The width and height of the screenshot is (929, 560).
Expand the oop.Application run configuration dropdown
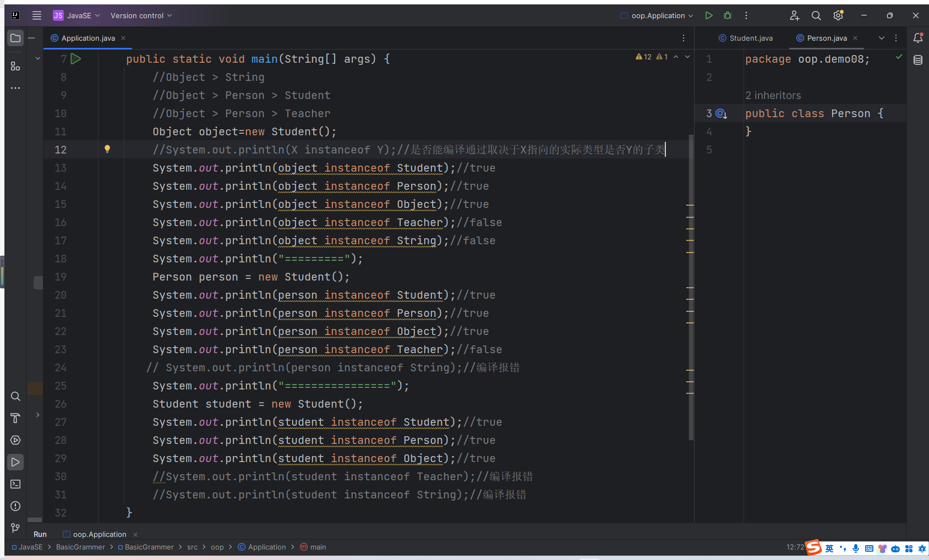click(x=658, y=15)
